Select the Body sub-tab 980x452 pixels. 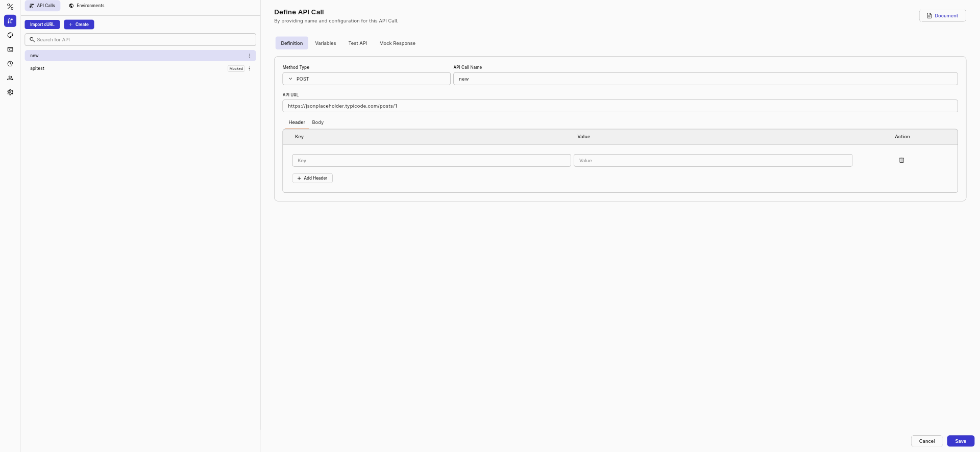point(317,122)
